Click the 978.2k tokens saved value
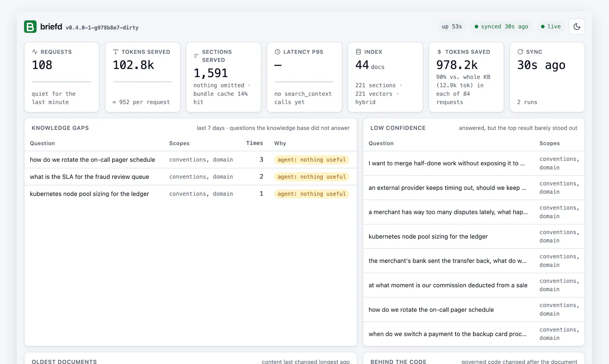609x364 pixels. click(x=457, y=65)
